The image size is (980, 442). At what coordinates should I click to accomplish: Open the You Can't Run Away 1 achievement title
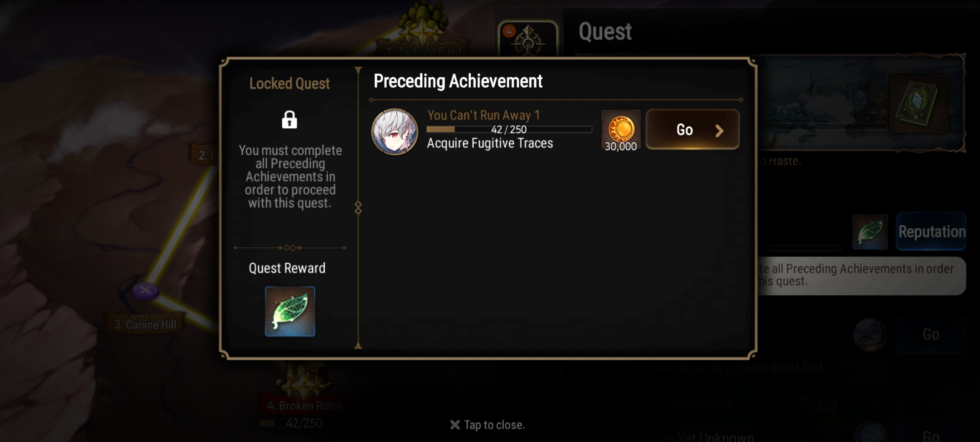pyautogui.click(x=484, y=115)
